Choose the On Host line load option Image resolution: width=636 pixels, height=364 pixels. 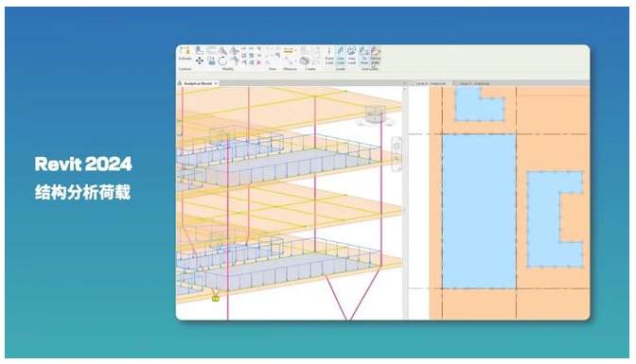click(363, 55)
